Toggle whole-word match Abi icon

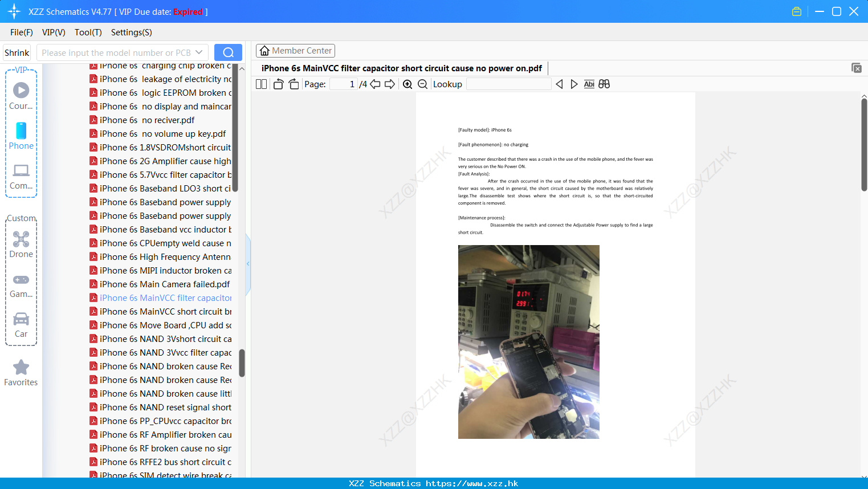point(589,84)
